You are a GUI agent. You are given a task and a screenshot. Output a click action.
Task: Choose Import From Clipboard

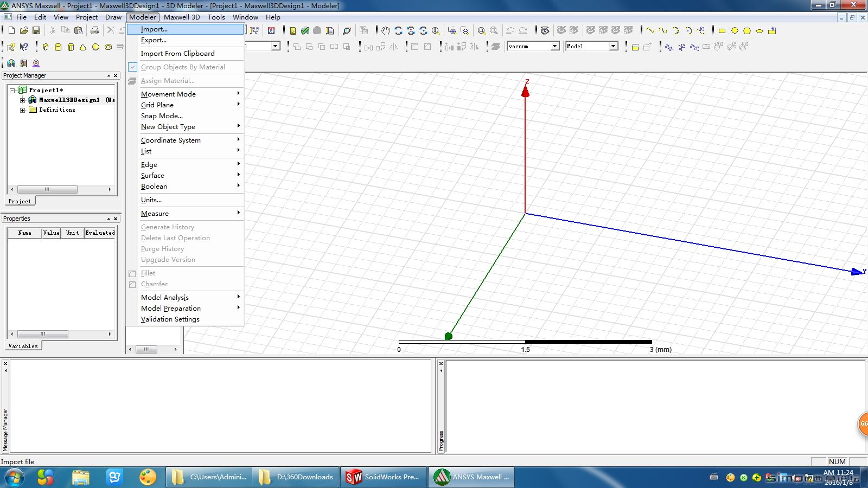pyautogui.click(x=186, y=53)
